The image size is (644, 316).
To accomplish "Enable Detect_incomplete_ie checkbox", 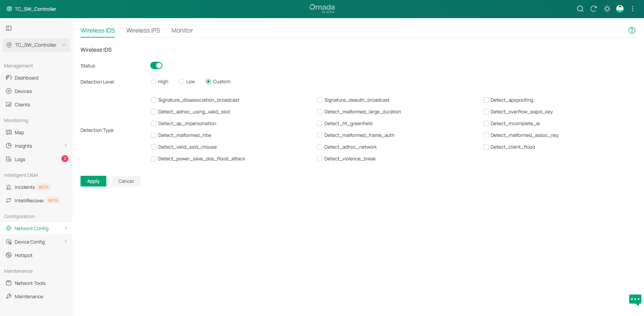I will [x=486, y=123].
